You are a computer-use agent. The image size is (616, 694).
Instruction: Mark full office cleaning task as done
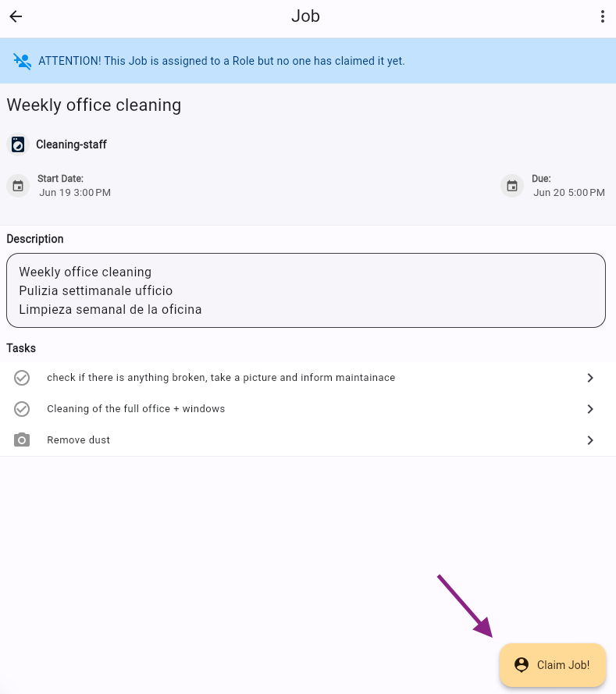point(22,409)
